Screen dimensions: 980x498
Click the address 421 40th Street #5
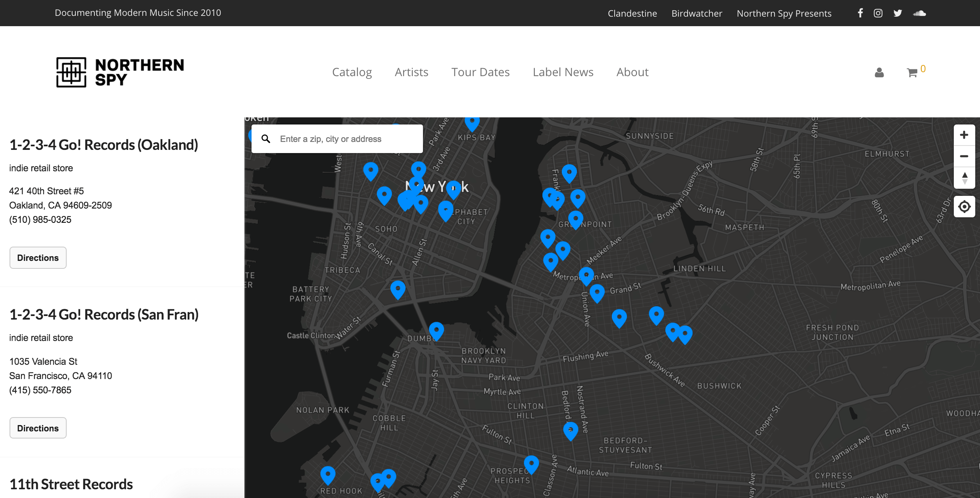click(x=46, y=191)
